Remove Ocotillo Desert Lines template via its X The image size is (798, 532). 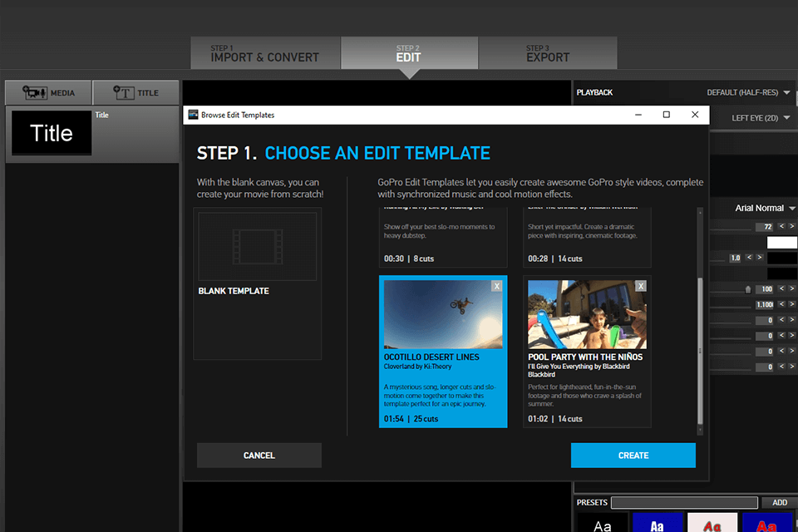click(496, 285)
